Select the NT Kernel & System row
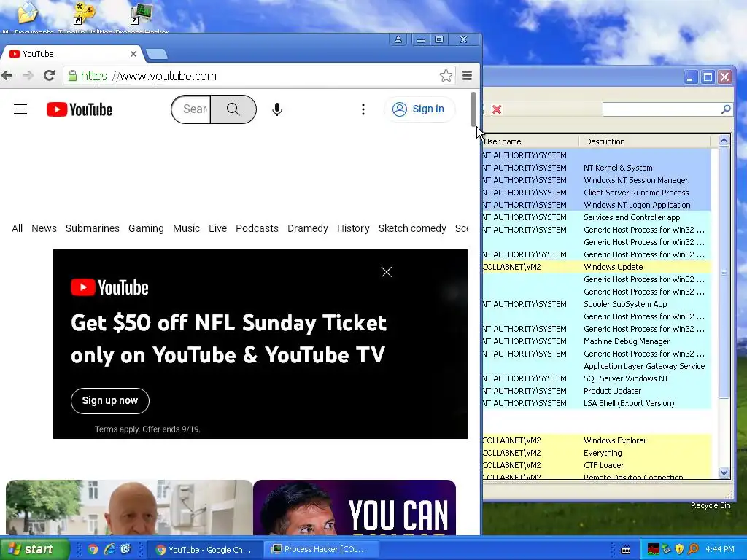 (597, 168)
